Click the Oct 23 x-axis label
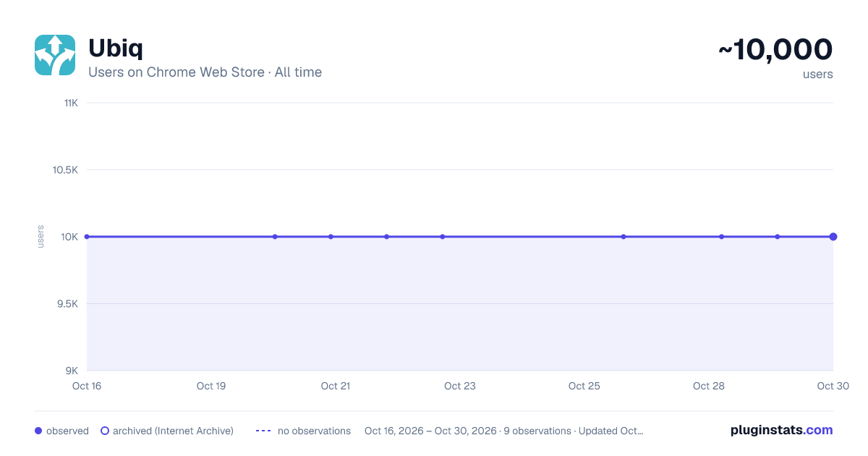The height and width of the screenshot is (456, 868). click(460, 386)
